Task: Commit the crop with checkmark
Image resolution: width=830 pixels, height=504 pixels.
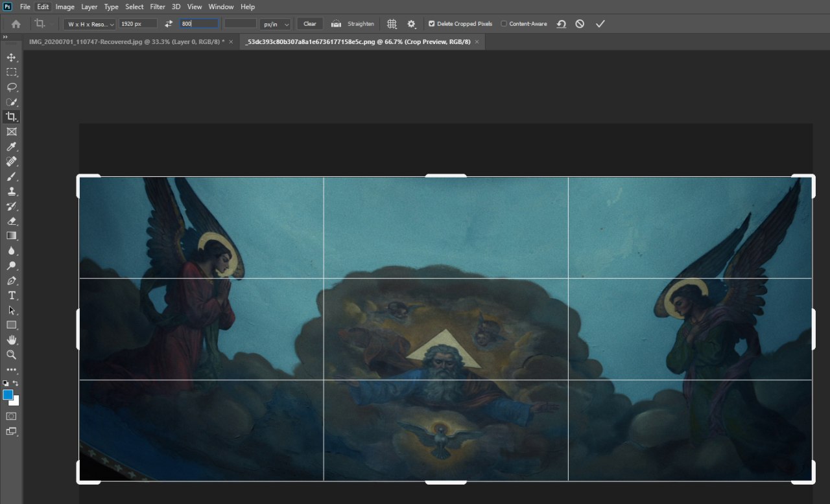Action: pyautogui.click(x=600, y=24)
